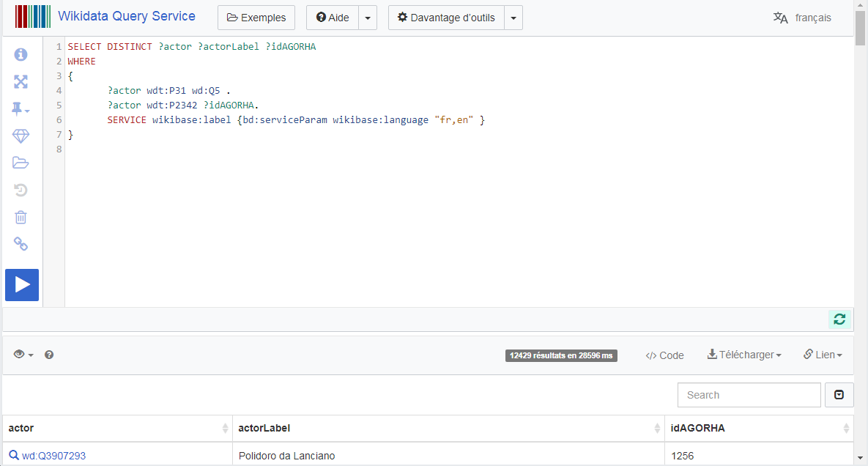The height and width of the screenshot is (466, 868).
Task: Explore item with magnifier next to Q3907293
Action: pyautogui.click(x=14, y=456)
